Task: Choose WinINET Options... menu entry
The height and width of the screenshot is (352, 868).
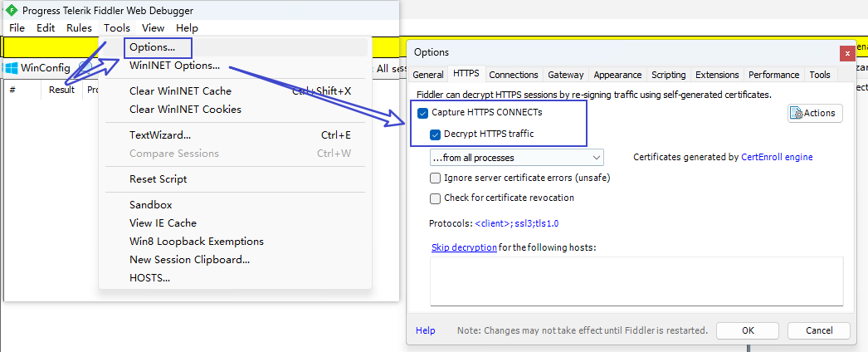Action: coord(174,66)
